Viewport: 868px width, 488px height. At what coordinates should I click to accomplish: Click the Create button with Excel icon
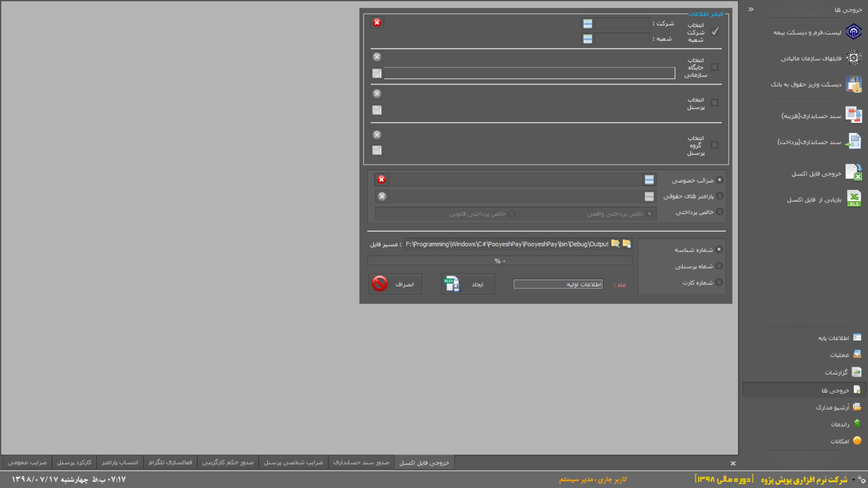(x=468, y=284)
